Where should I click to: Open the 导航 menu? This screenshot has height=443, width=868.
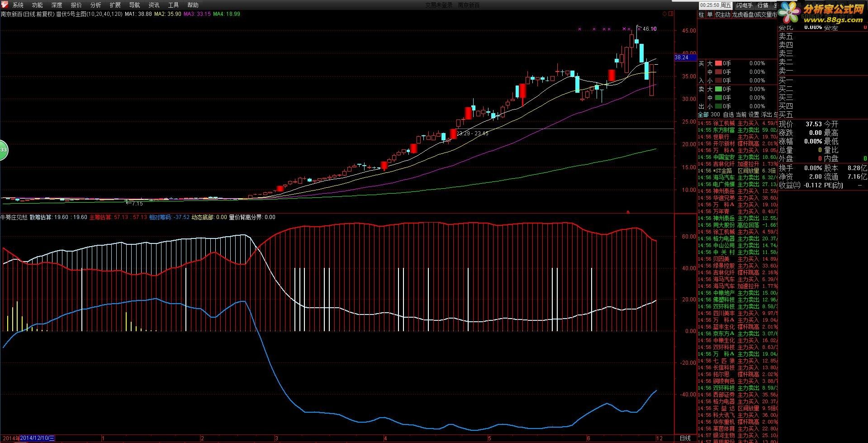135,5
